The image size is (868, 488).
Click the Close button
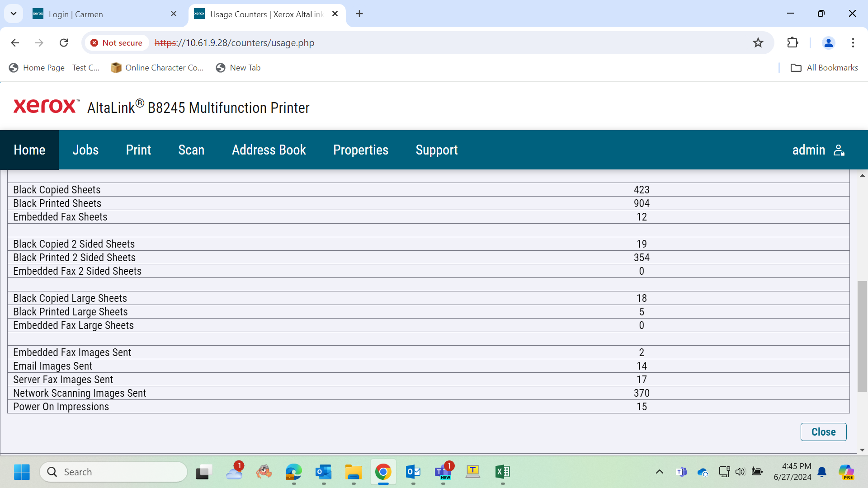pos(823,432)
